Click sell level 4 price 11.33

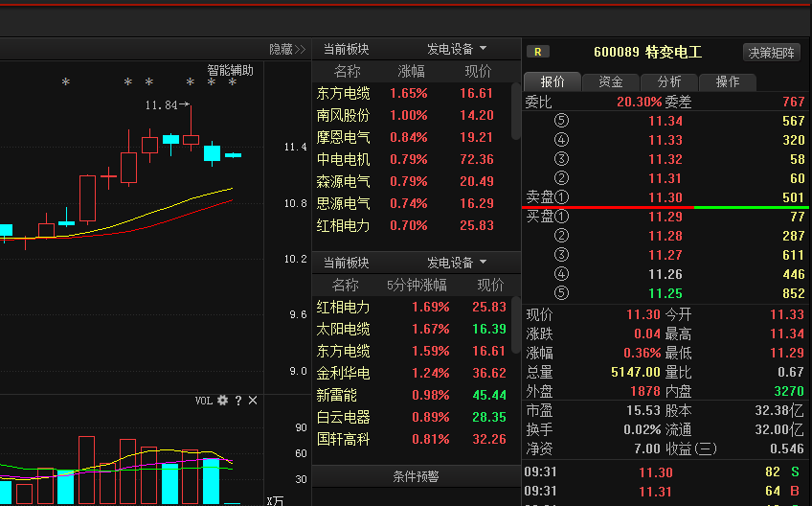point(665,140)
